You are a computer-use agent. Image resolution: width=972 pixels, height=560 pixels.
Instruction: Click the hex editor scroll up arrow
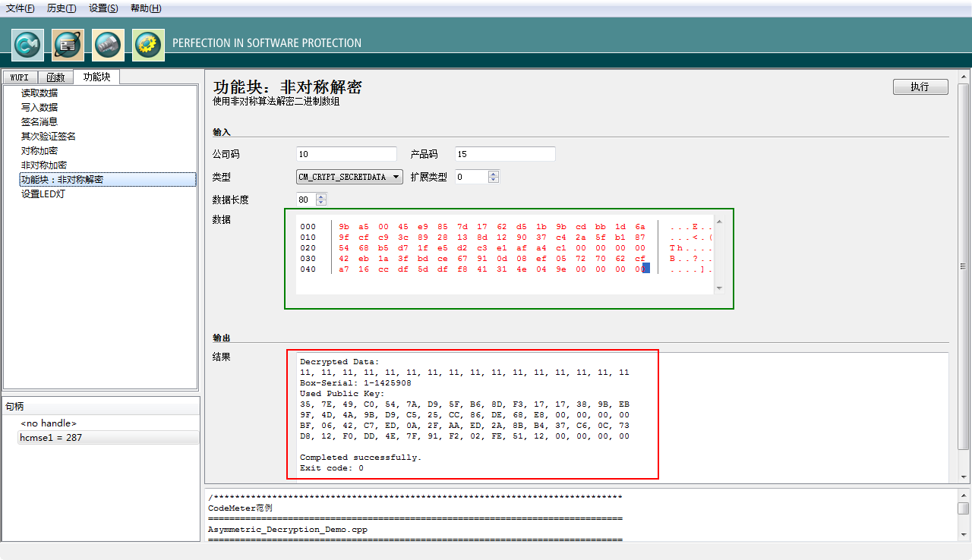[719, 222]
